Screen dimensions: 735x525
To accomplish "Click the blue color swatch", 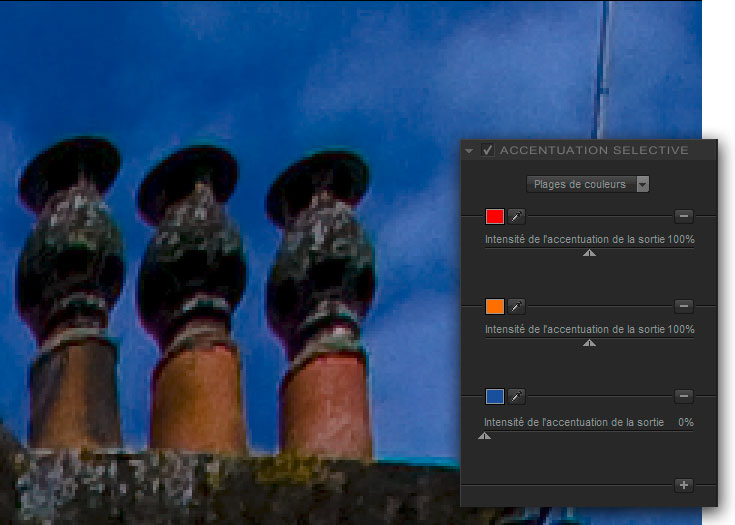I will (495, 396).
